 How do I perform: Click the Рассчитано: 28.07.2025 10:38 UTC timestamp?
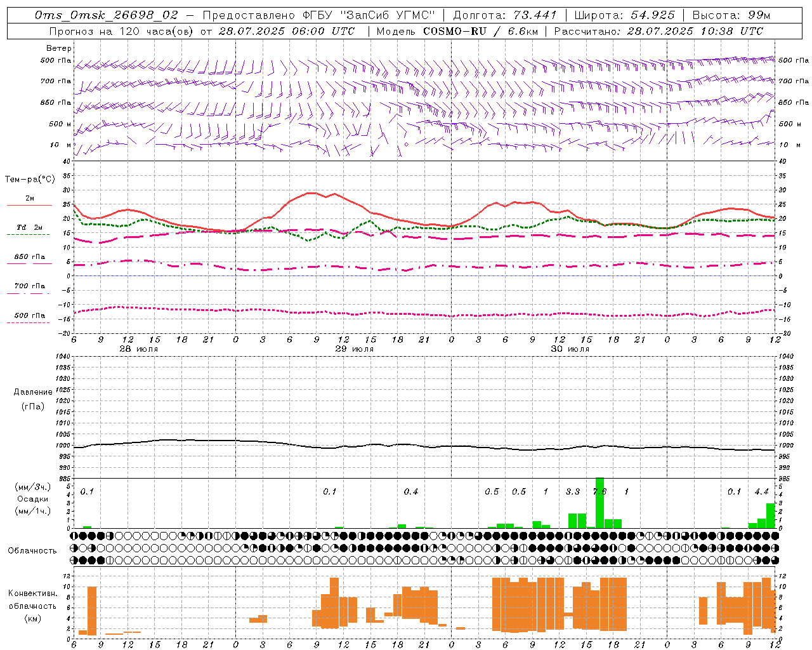tap(659, 31)
